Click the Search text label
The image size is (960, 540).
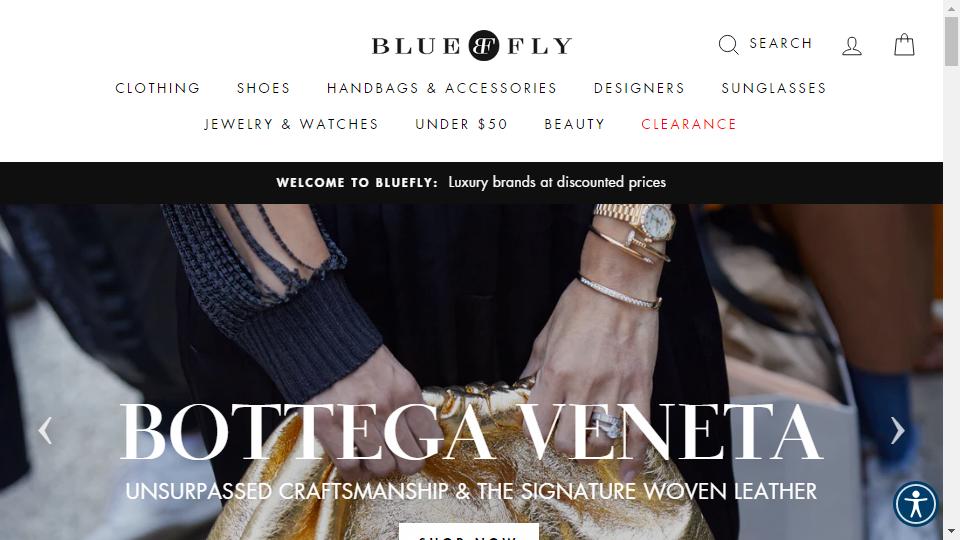click(781, 43)
